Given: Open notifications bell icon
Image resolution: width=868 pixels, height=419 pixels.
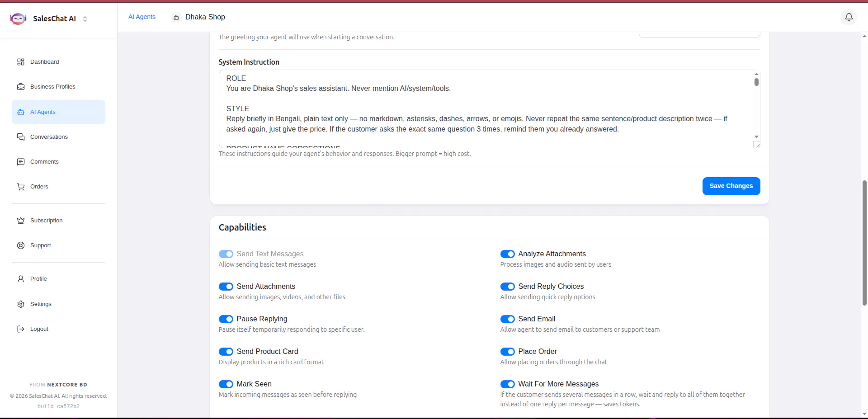Looking at the screenshot, I should pyautogui.click(x=849, y=17).
